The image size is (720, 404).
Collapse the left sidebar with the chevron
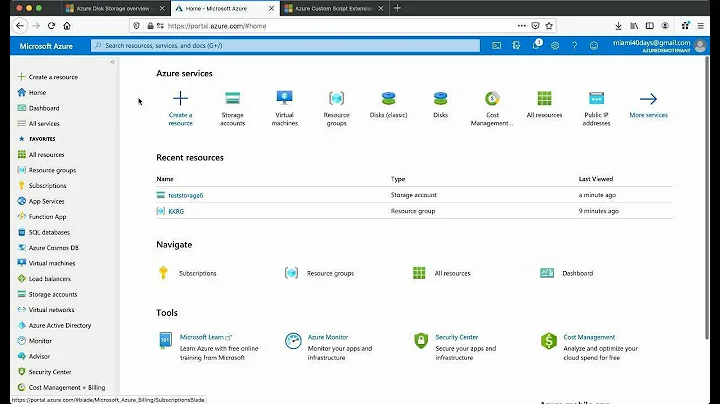coord(112,62)
